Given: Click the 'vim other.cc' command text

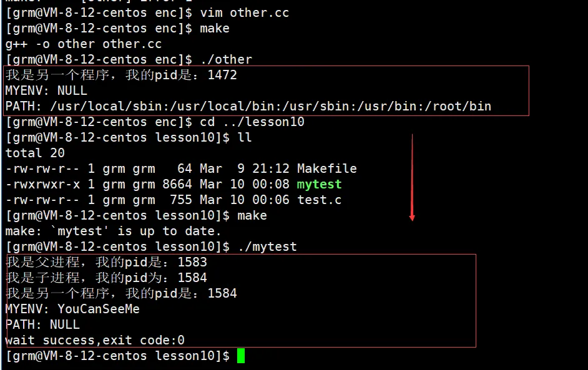Looking at the screenshot, I should pyautogui.click(x=245, y=12).
